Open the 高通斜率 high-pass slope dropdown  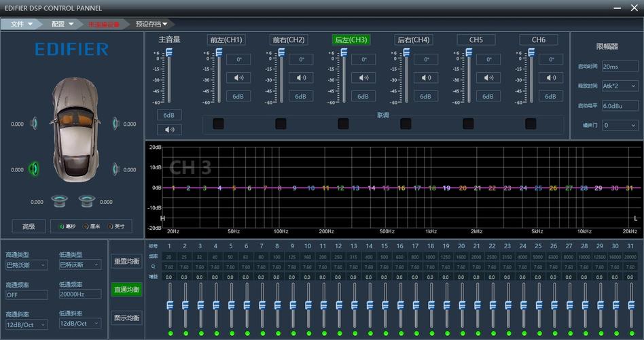coord(26,325)
